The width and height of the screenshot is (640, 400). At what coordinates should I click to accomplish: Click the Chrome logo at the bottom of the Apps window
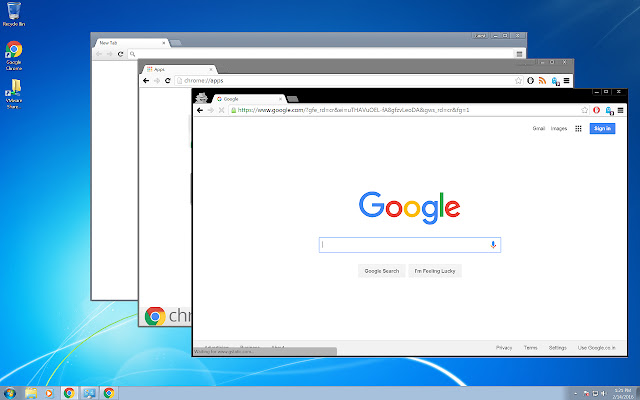point(155,316)
